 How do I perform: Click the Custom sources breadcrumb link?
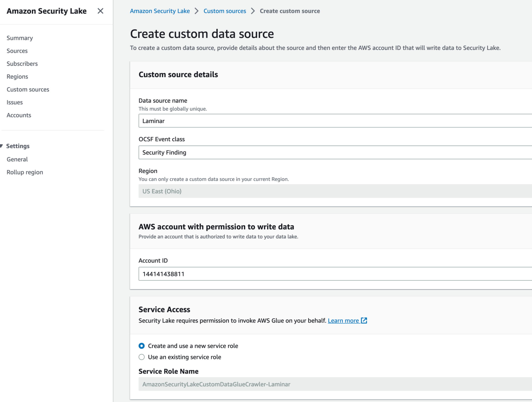point(225,11)
